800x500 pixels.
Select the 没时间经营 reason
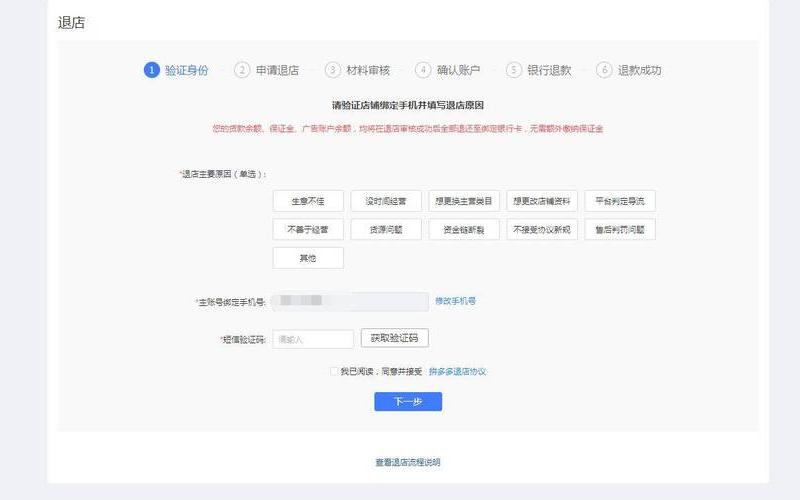[386, 201]
